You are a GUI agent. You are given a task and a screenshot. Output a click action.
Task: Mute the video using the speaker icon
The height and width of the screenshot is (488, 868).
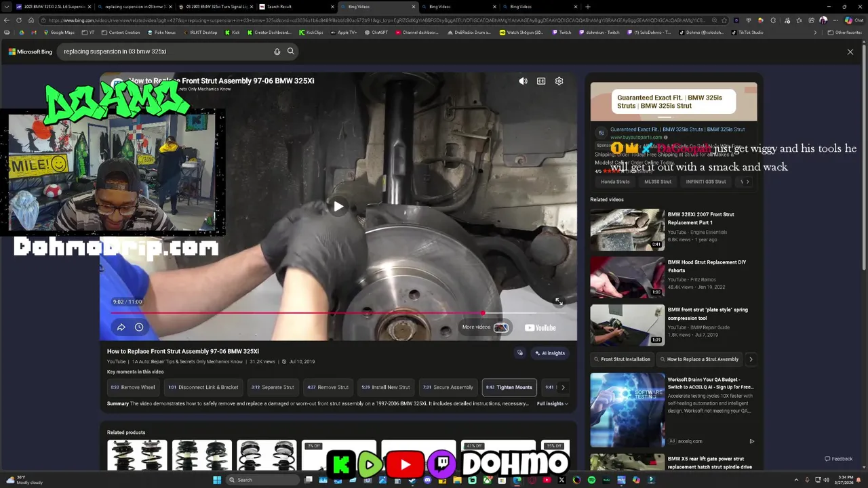click(x=523, y=81)
